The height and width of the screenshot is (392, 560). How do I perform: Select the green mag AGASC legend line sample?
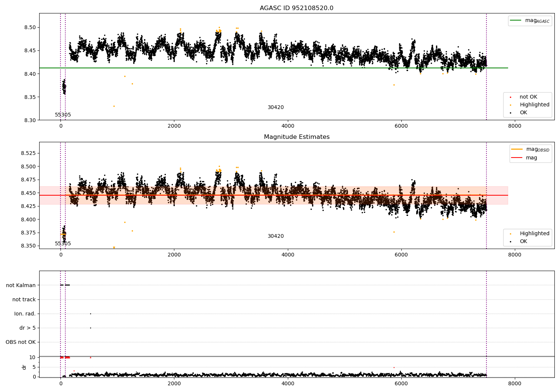(516, 21)
